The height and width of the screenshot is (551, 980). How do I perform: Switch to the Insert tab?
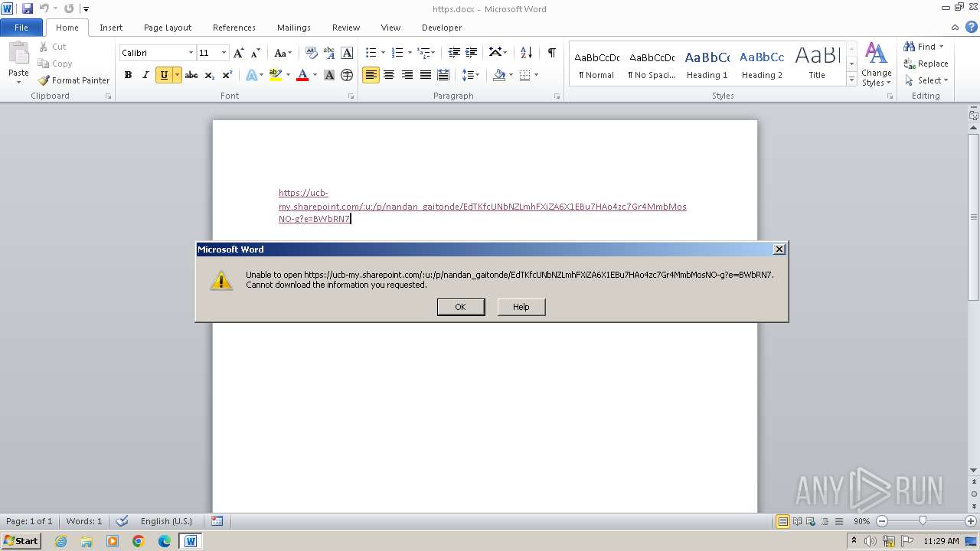pyautogui.click(x=111, y=28)
